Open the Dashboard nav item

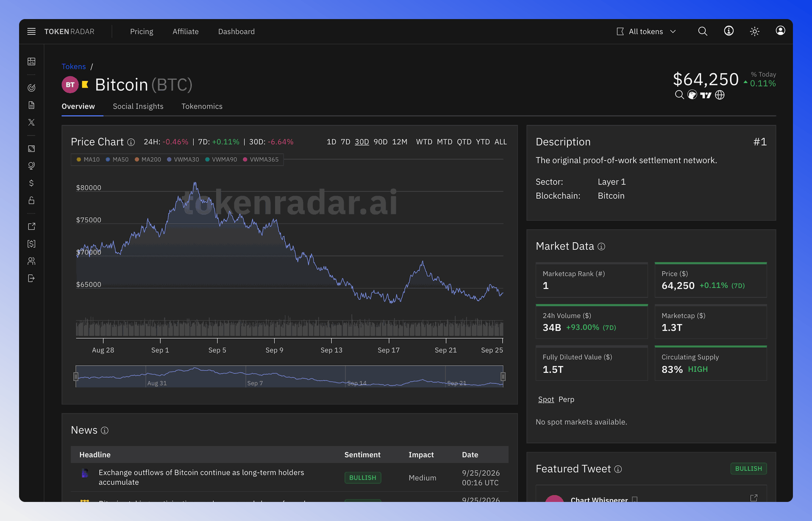click(236, 31)
